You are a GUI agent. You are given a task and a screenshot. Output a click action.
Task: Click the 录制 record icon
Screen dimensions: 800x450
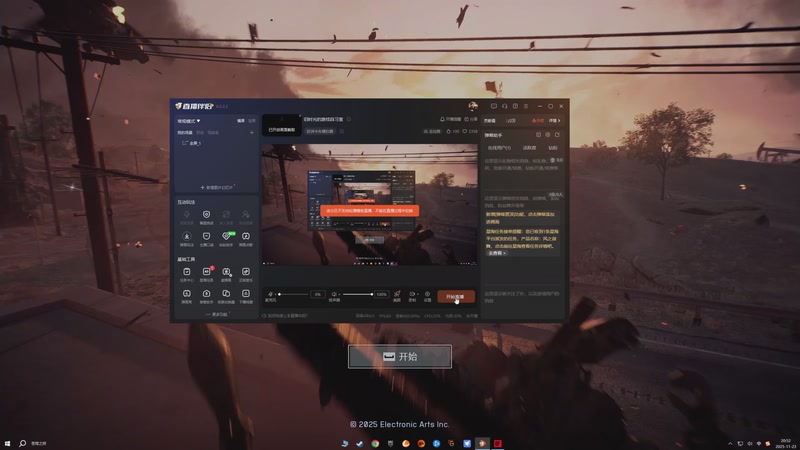[x=411, y=296]
